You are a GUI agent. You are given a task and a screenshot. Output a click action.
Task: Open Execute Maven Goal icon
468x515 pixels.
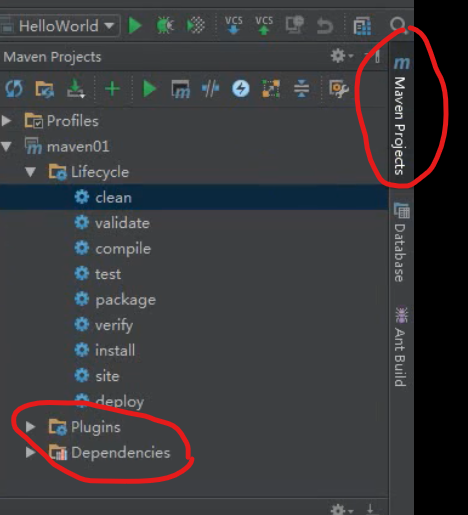(180, 89)
